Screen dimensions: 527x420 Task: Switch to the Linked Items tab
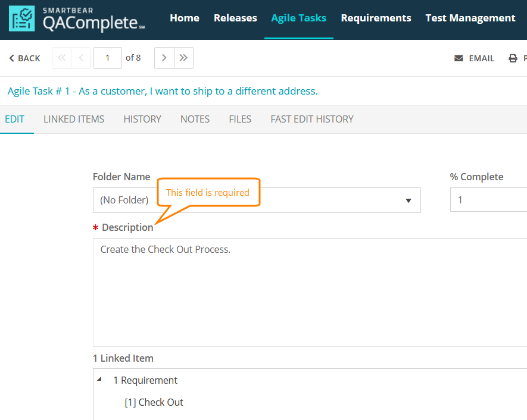74,119
